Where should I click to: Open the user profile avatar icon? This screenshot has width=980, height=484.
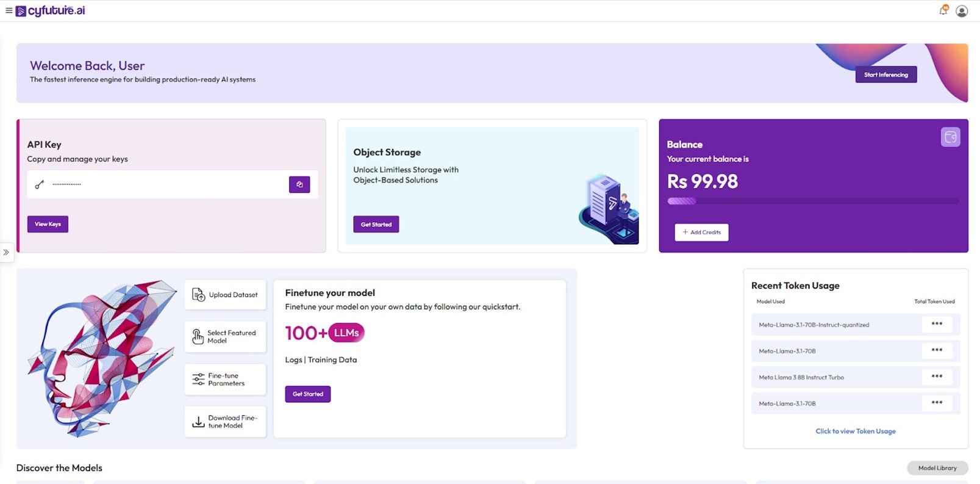tap(962, 11)
